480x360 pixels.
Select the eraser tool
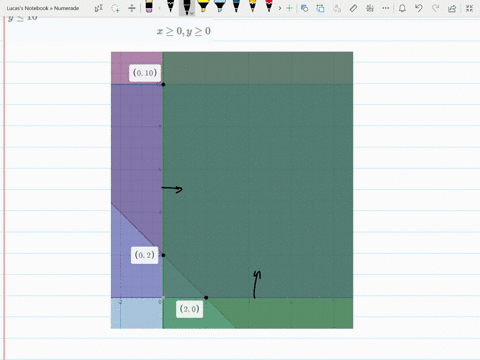[149, 7]
